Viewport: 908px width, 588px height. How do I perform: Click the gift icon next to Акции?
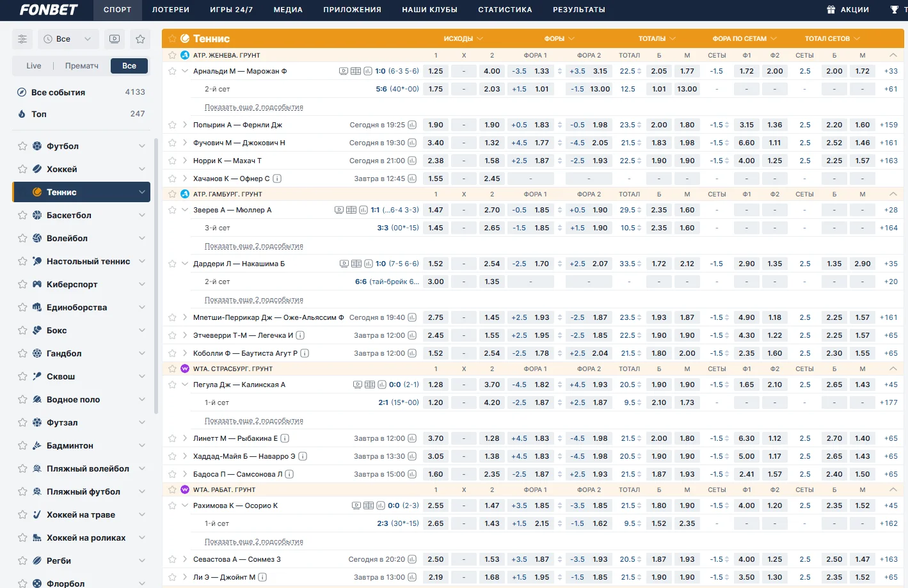(831, 10)
